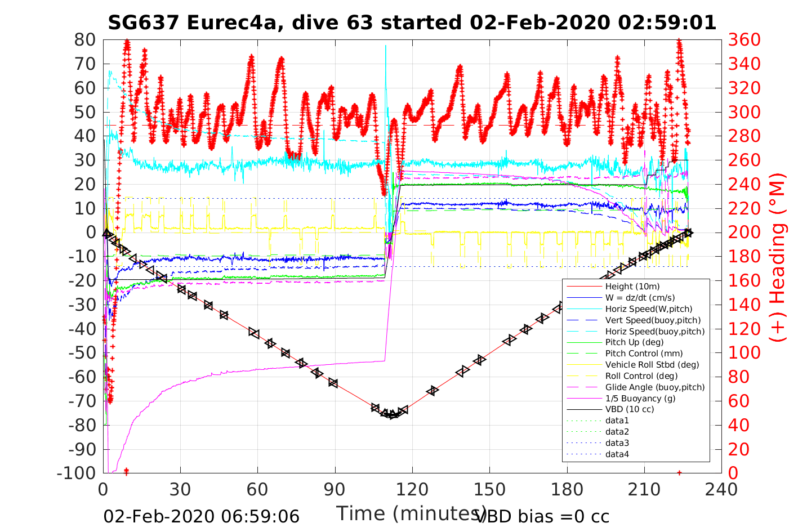The height and width of the screenshot is (532, 798).
Task: Select legend entry 'data3'
Action: pos(617,443)
